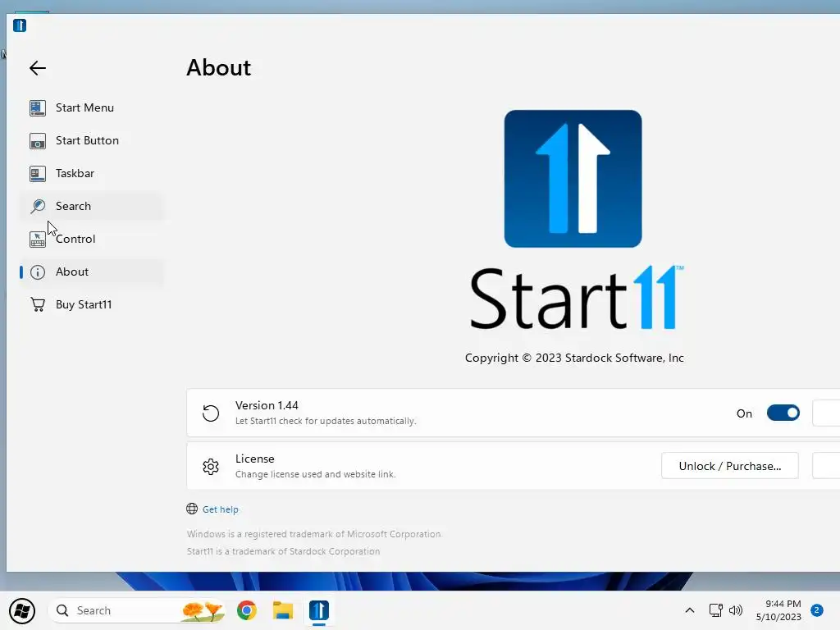Click the Search magnifier sidebar icon
This screenshot has height=630, width=840.
coord(38,206)
